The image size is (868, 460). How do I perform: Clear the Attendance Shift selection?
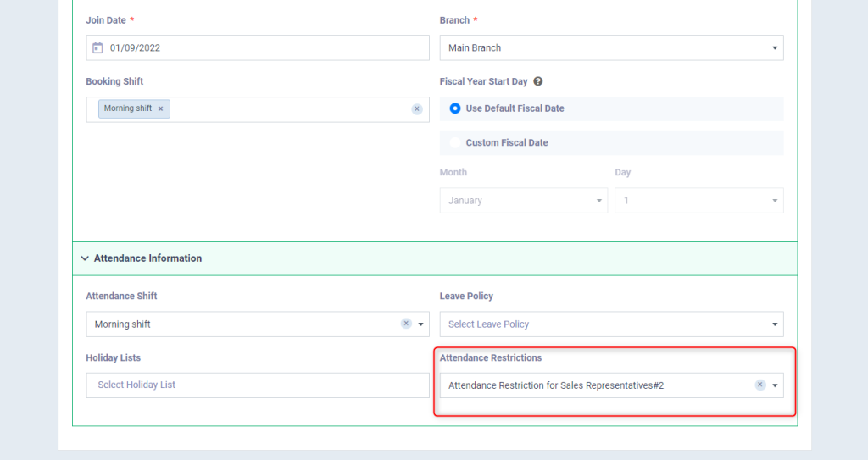[406, 324]
